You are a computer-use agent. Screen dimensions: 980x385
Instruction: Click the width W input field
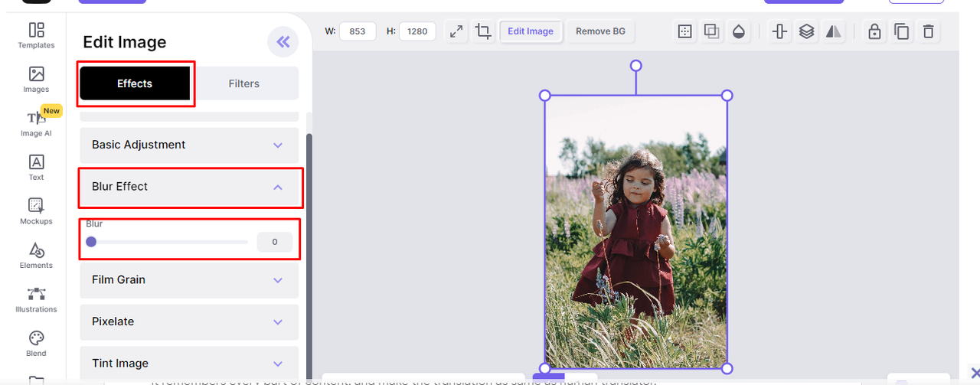coord(358,31)
